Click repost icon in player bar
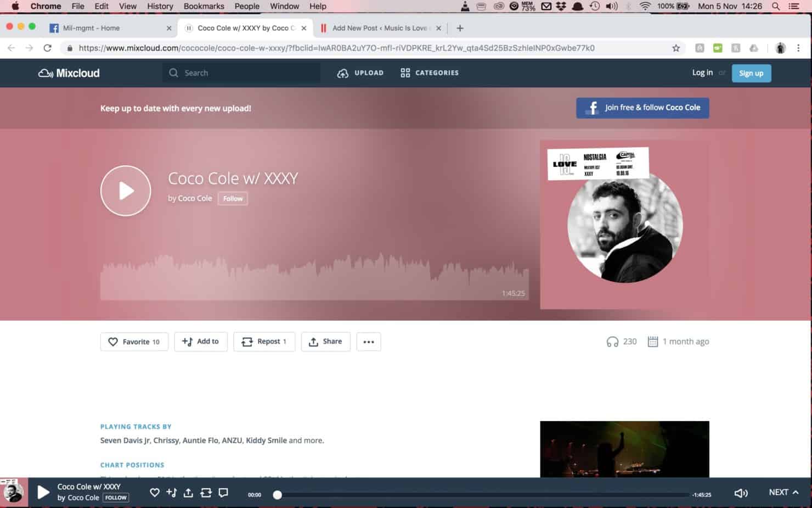 pos(206,493)
